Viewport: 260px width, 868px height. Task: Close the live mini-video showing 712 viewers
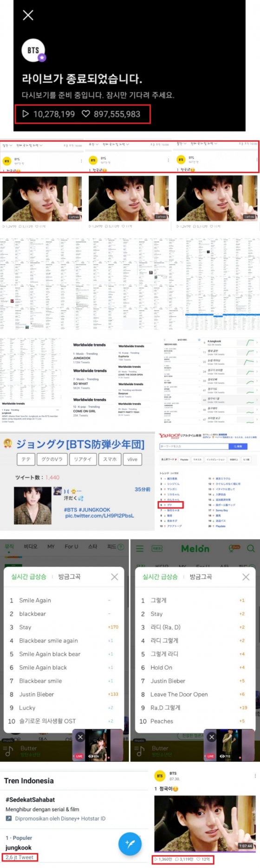point(212,737)
